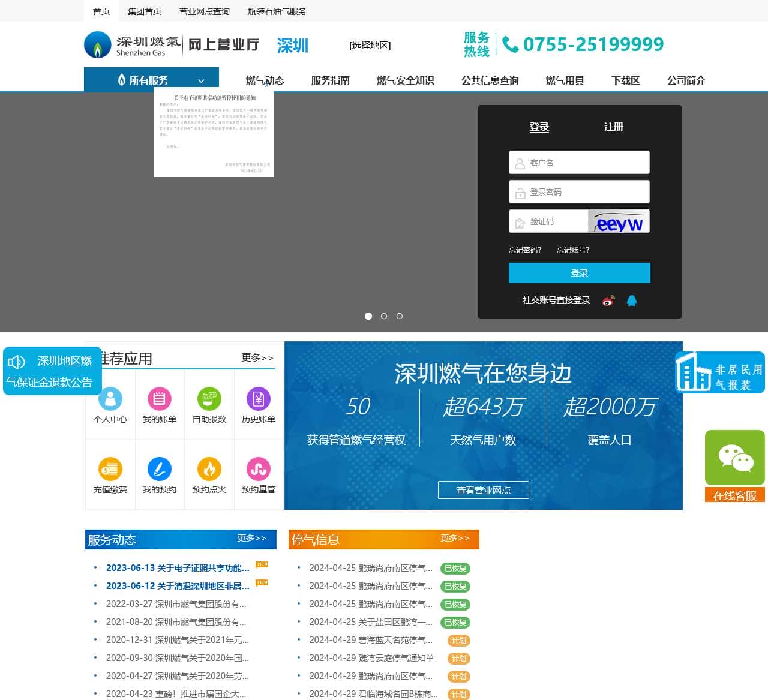768x700 pixels.
Task: Click 计划 badge on 碧海蓝天名苑 row
Action: point(459,641)
